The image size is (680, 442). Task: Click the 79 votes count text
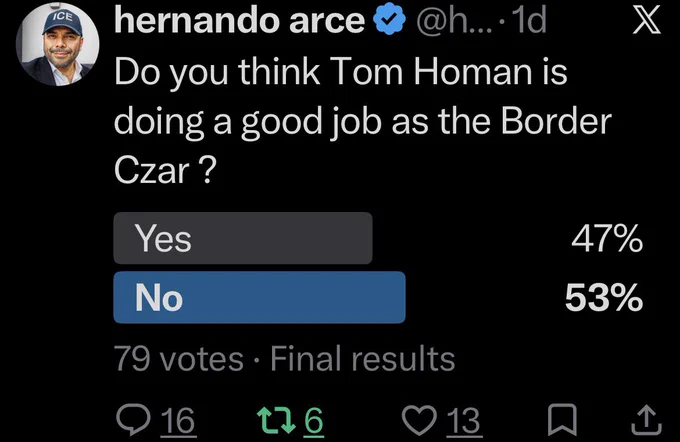coord(179,359)
